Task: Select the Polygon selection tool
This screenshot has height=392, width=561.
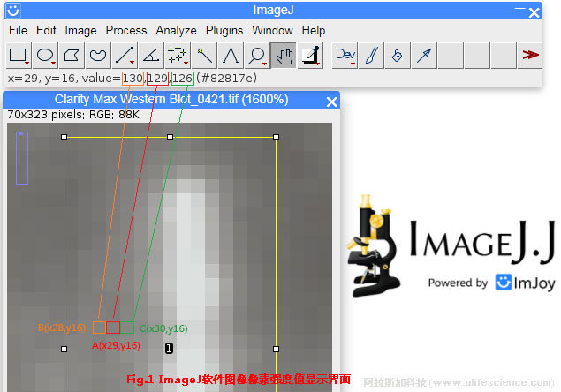Action: 72,56
